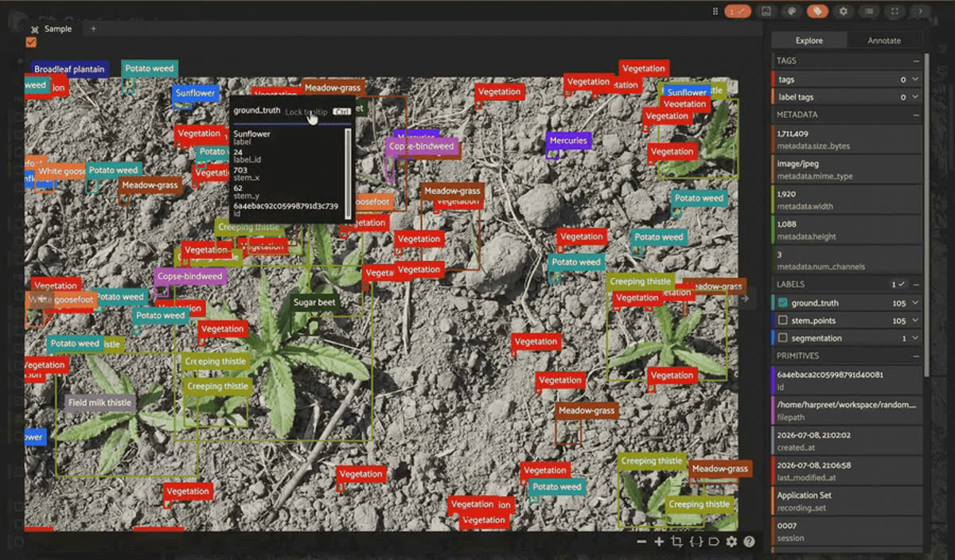
Task: Click the orange tag icon button
Action: (817, 11)
